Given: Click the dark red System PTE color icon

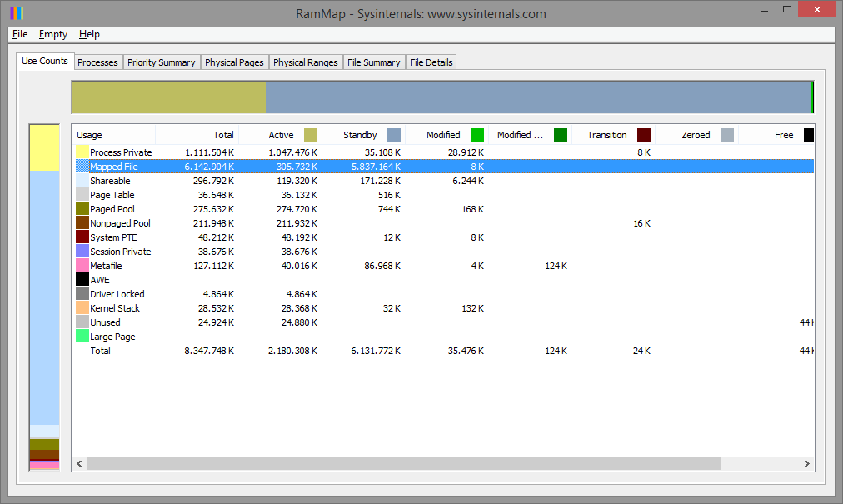Looking at the screenshot, I should pyautogui.click(x=82, y=237).
